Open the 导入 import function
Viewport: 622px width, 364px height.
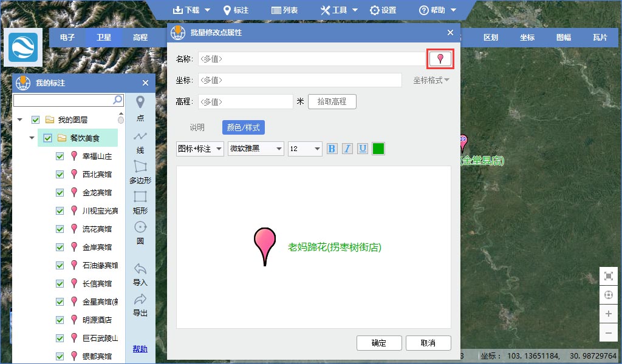[x=140, y=273]
